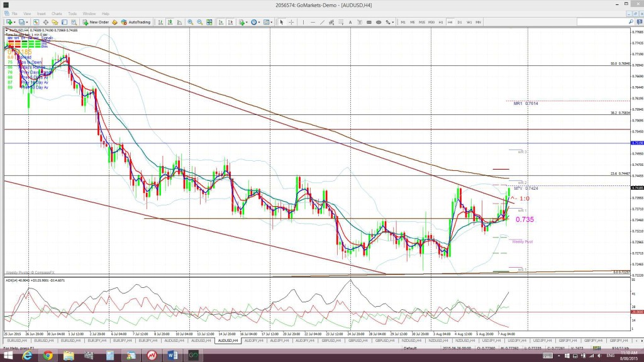
Task: Expand the new chart dropdown arrow
Action: point(15,22)
